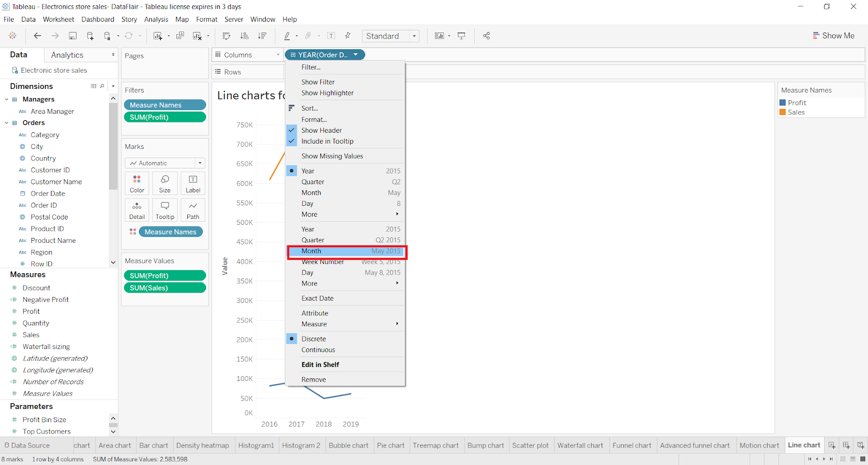The image size is (868, 465).
Task: Undo with the back arrow icon
Action: 37,36
